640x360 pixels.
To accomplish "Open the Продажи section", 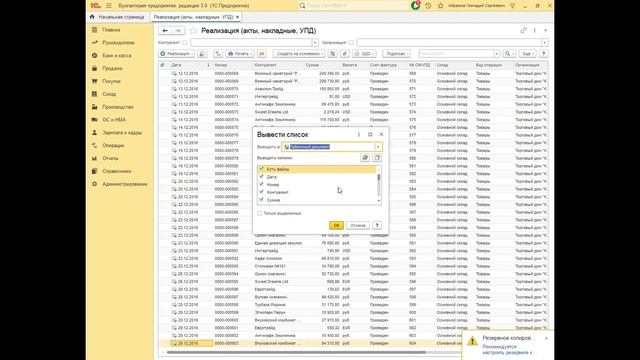I will point(112,68).
